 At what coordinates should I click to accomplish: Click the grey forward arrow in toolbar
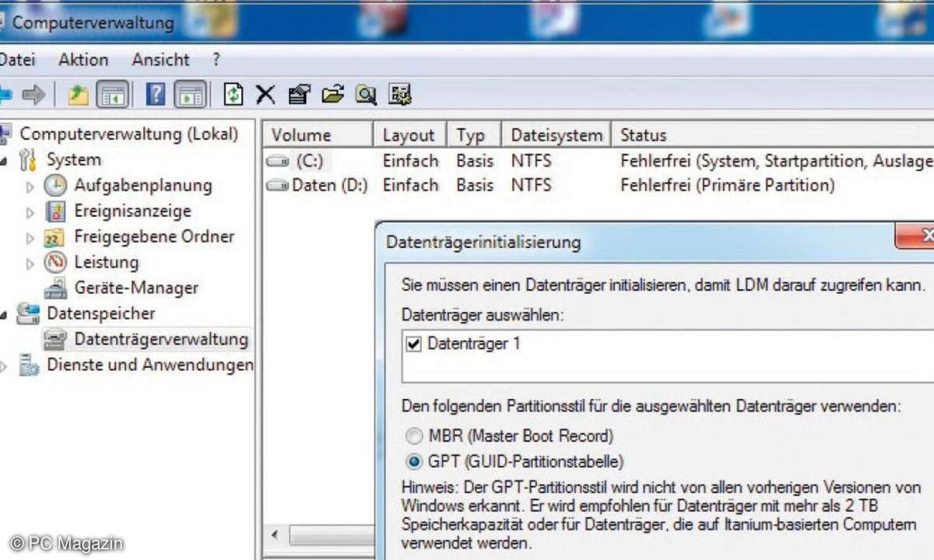[x=33, y=95]
